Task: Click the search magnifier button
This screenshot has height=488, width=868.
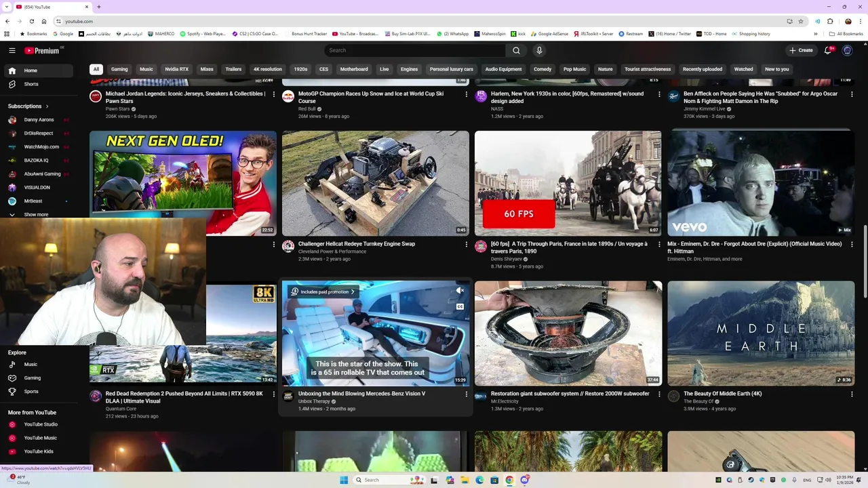Action: [516, 50]
